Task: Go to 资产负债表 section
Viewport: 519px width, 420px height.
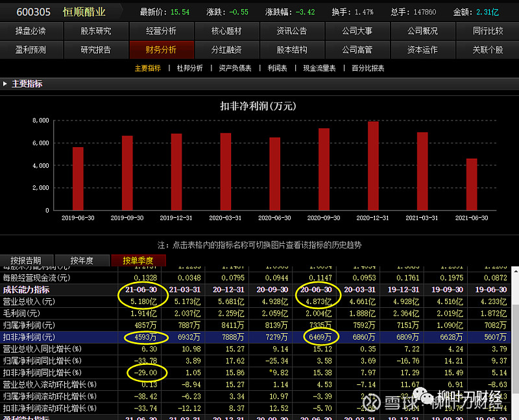Action: [235, 69]
